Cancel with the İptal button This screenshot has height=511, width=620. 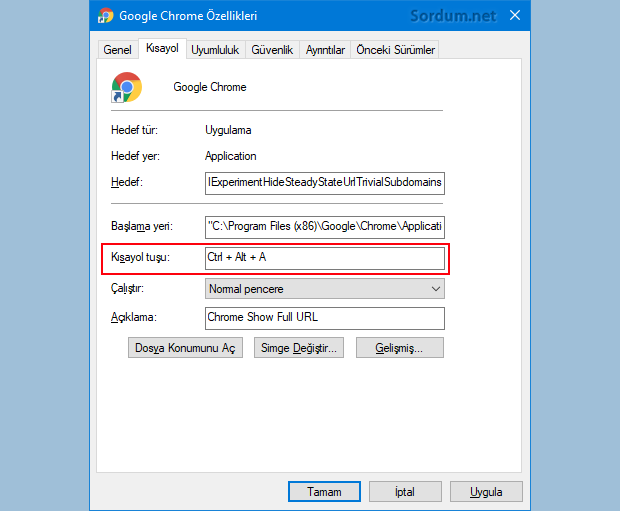click(x=405, y=492)
